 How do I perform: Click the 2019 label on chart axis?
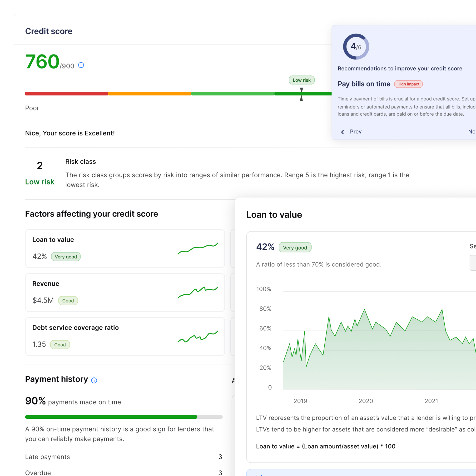click(x=300, y=401)
